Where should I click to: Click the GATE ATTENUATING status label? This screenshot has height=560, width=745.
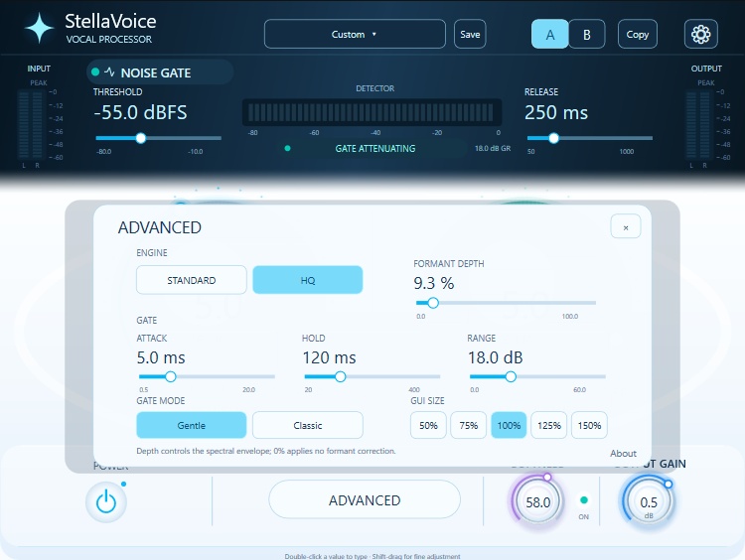coord(375,149)
